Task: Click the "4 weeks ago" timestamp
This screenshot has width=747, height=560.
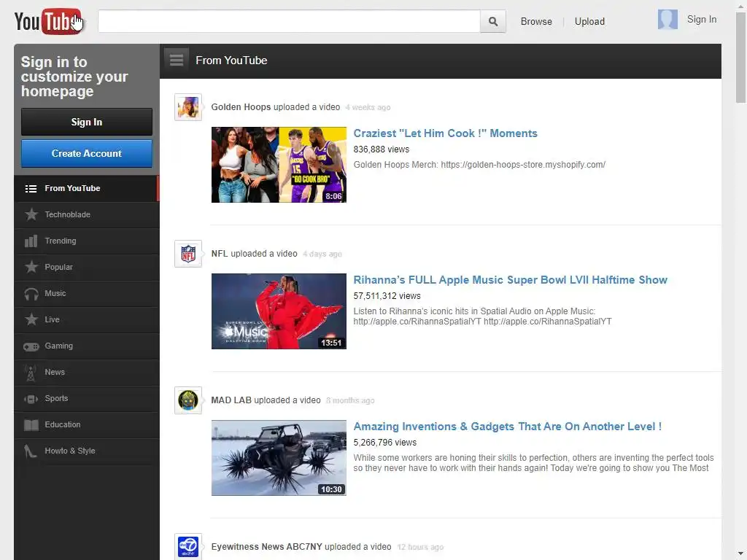Action: point(368,108)
